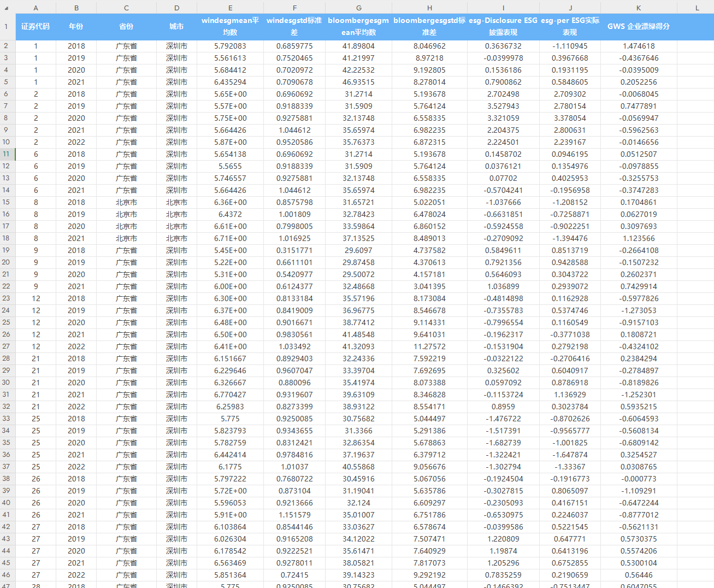This screenshot has height=588, width=714.
Task: Activate the cell containing 9.641031
Action: (429, 334)
